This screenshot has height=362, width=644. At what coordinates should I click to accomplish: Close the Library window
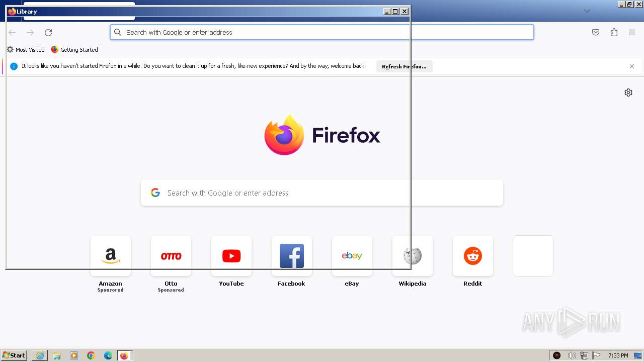(405, 11)
